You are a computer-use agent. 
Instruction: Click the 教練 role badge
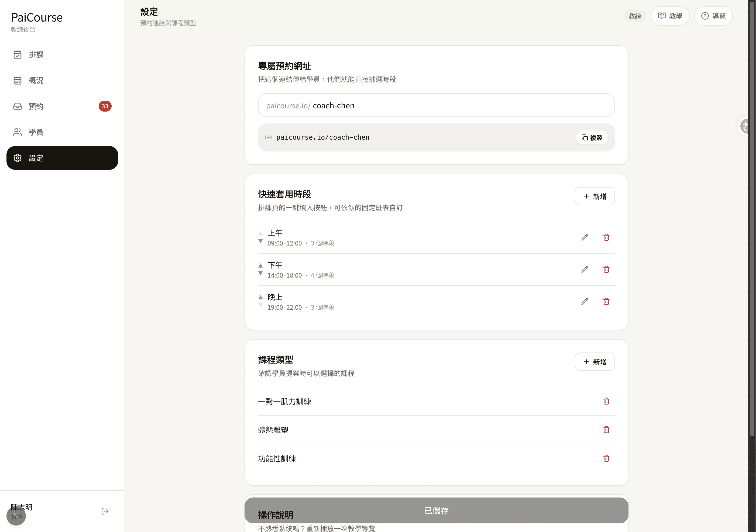[x=634, y=16]
